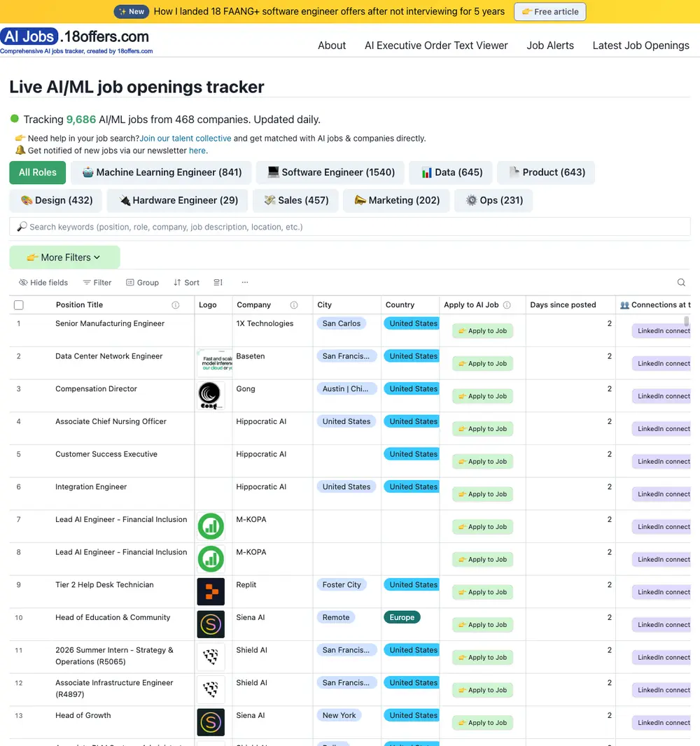This screenshot has width=700, height=746.
Task: Select Marketing (202) role filter
Action: coord(396,200)
